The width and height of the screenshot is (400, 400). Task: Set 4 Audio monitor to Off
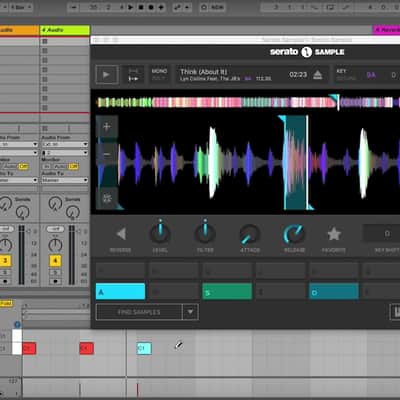[x=74, y=166]
